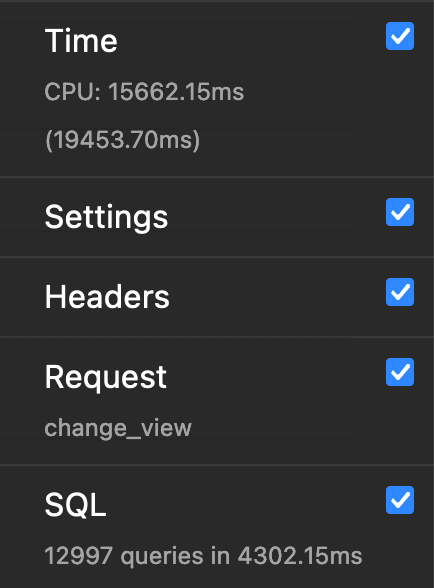Click the 12997 queries in 4302.15ms text
The height and width of the screenshot is (588, 434).
pos(203,556)
